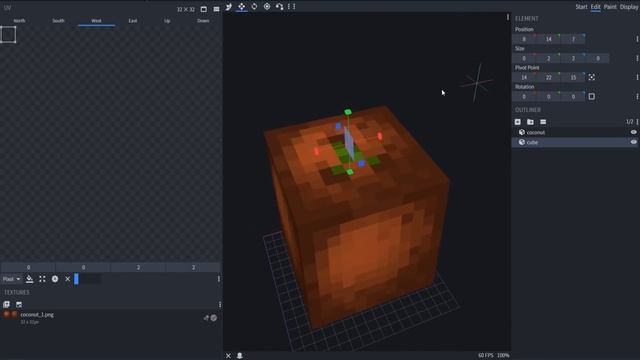Open the UV toolbar options dots
The image size is (640, 360).
pos(219,279)
